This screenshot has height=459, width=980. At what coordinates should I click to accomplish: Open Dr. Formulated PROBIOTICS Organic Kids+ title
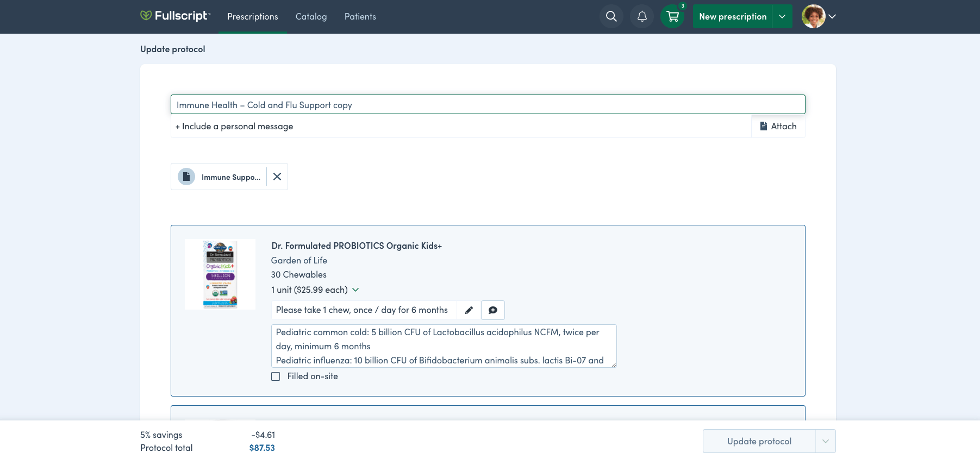point(357,246)
